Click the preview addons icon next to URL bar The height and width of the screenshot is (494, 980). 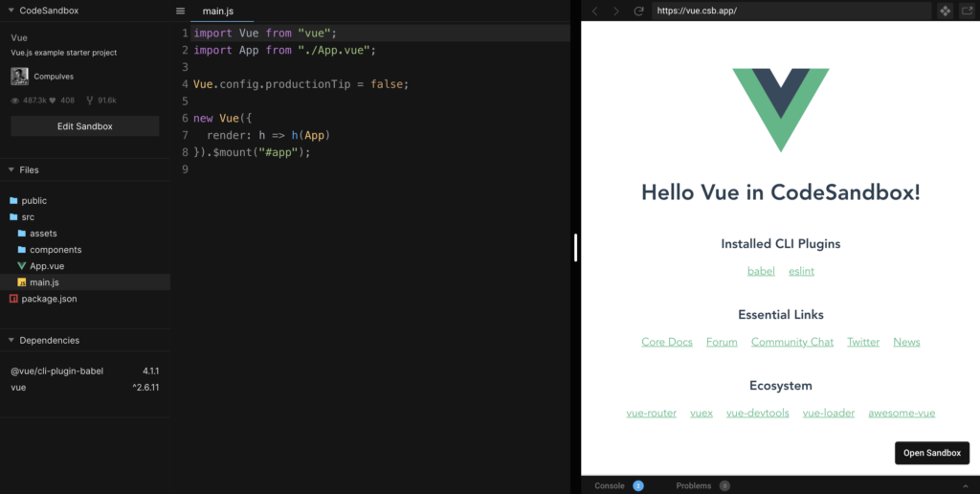pyautogui.click(x=945, y=11)
